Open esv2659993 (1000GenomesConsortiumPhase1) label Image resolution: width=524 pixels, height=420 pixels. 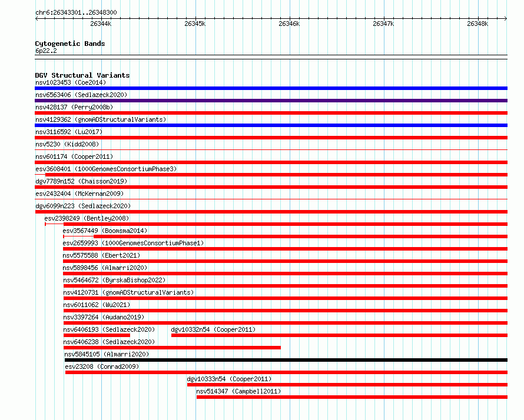(133, 243)
